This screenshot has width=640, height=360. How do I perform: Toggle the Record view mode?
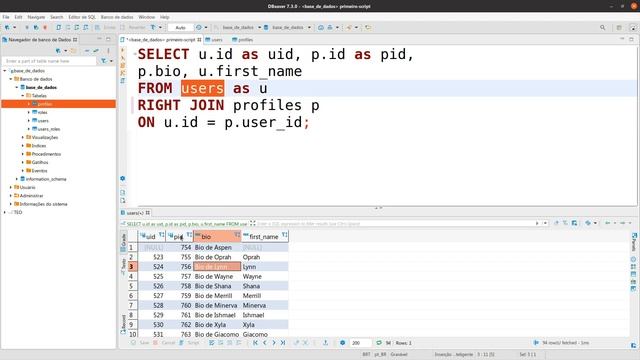(123, 324)
